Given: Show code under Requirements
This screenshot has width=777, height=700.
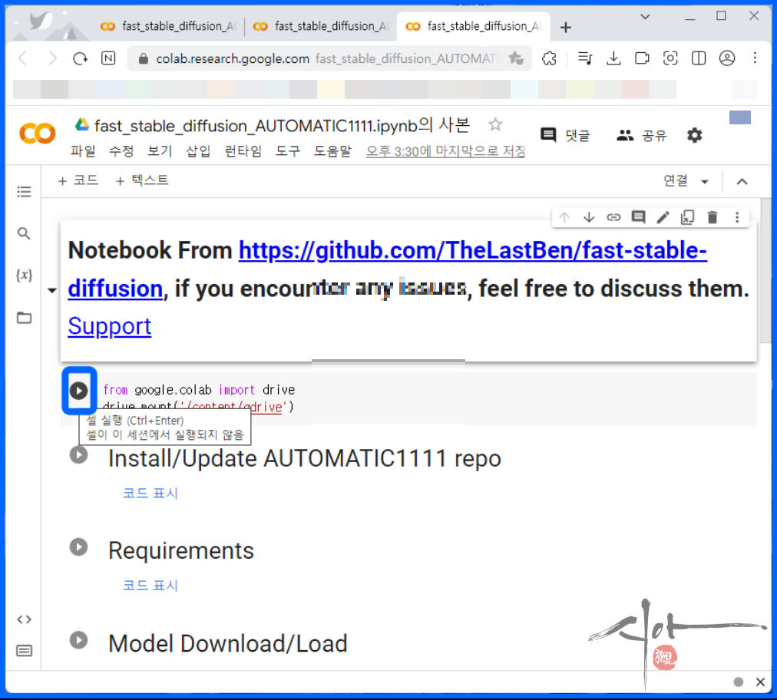Looking at the screenshot, I should point(150,585).
